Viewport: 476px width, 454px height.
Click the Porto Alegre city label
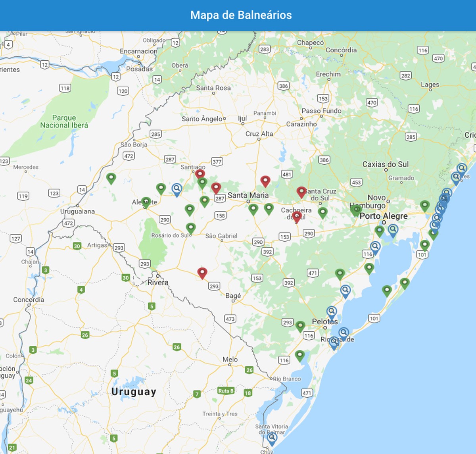tap(383, 216)
